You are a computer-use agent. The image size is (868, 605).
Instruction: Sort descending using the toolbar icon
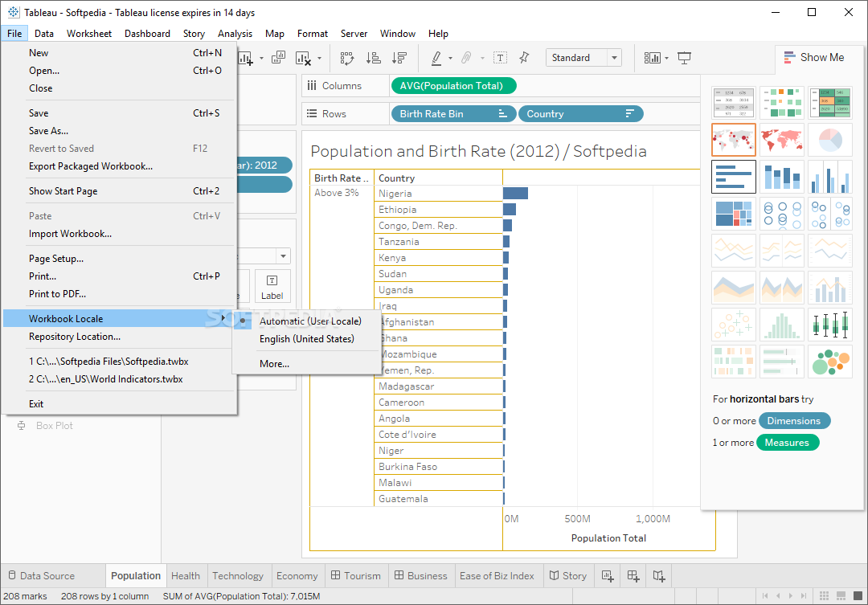click(399, 58)
